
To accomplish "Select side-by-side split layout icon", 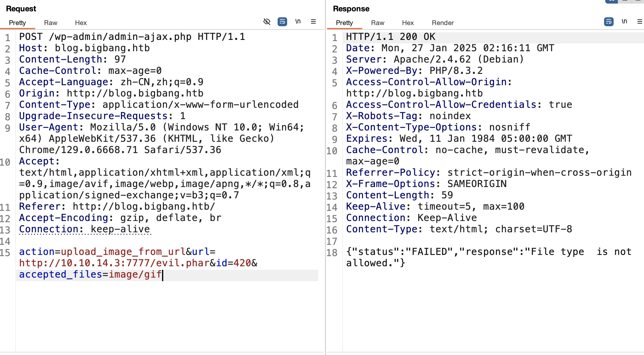I will (x=612, y=1).
